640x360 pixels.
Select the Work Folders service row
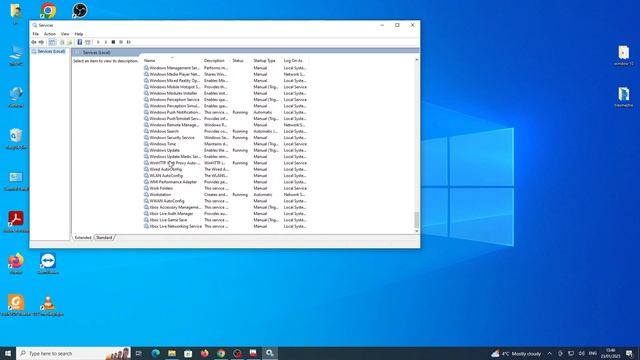click(225, 188)
